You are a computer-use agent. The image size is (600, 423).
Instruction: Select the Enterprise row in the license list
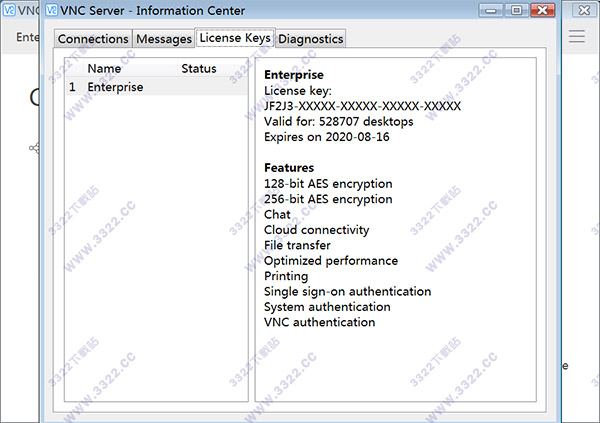click(x=115, y=87)
